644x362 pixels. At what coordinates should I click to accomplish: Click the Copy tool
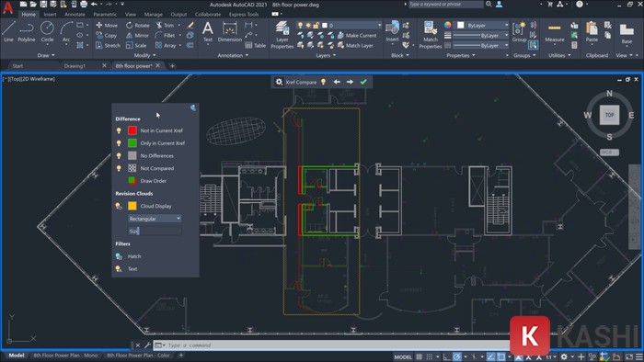pyautogui.click(x=107, y=35)
